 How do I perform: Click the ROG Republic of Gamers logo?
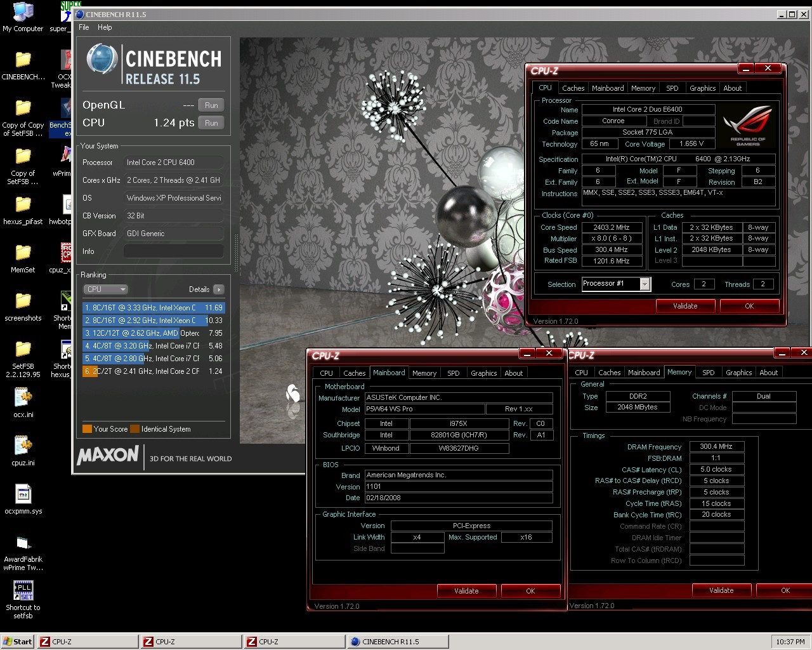748,124
